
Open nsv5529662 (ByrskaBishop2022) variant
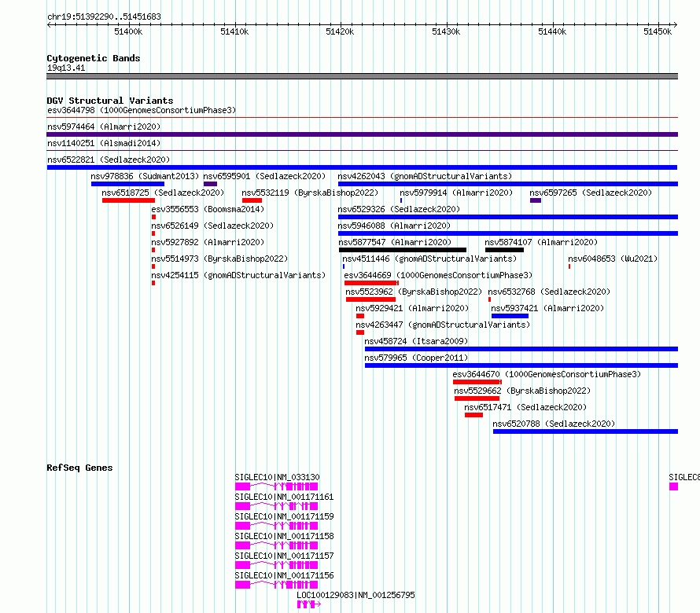pos(522,391)
